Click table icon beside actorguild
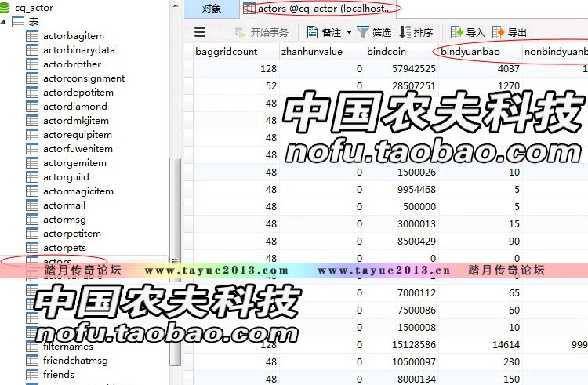Viewport: 588px width, 385px height. click(32, 177)
